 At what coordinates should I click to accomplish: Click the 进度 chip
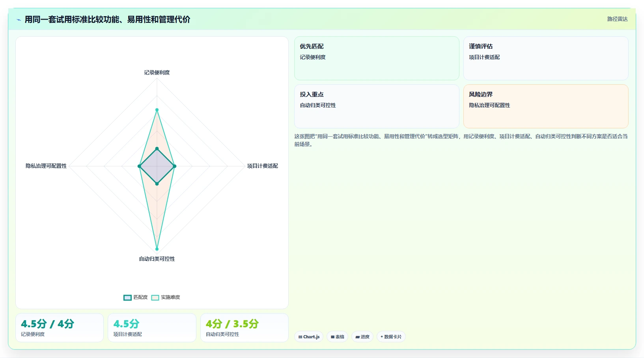coord(362,337)
